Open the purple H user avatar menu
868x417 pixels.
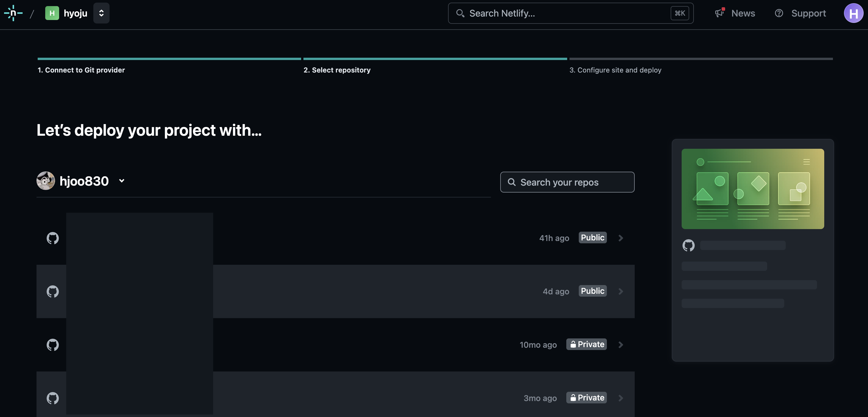[x=853, y=13]
